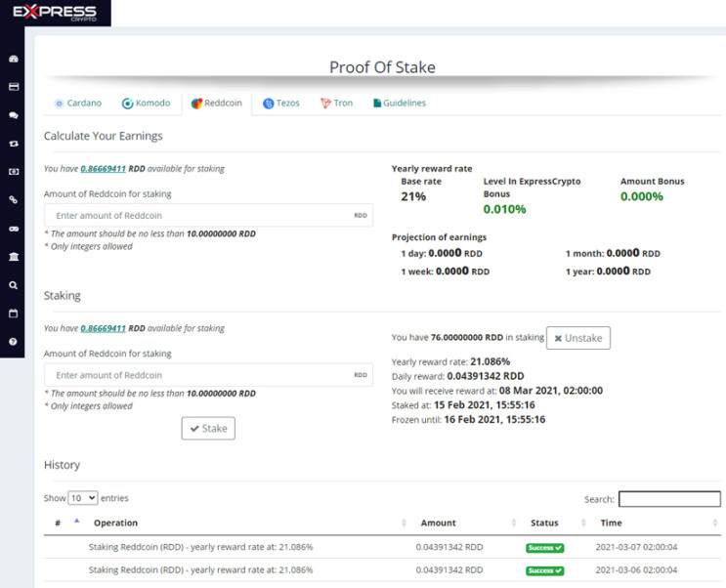Open the Show entries dropdown

tap(83, 498)
